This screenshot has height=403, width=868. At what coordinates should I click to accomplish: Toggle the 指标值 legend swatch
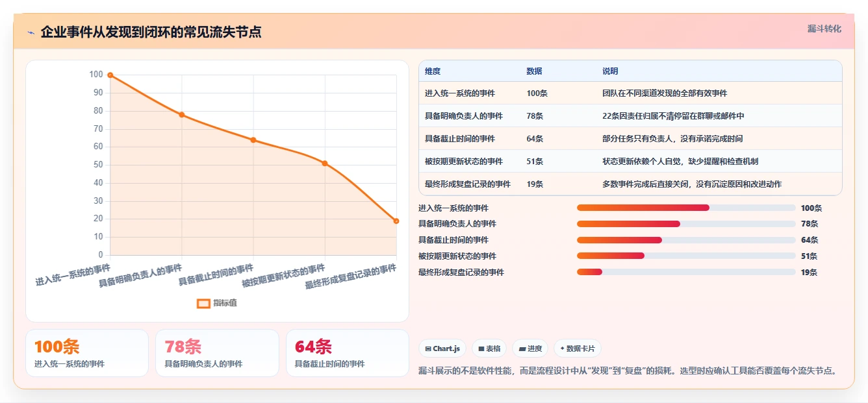coord(203,303)
